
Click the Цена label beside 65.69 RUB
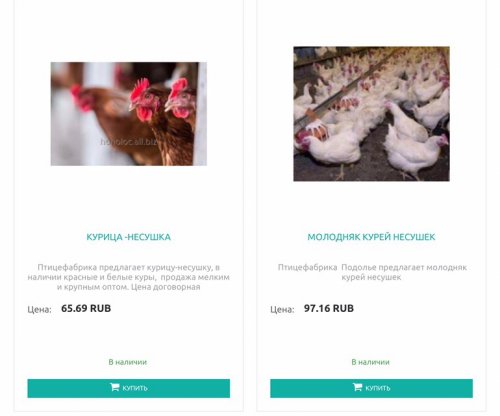tap(39, 309)
